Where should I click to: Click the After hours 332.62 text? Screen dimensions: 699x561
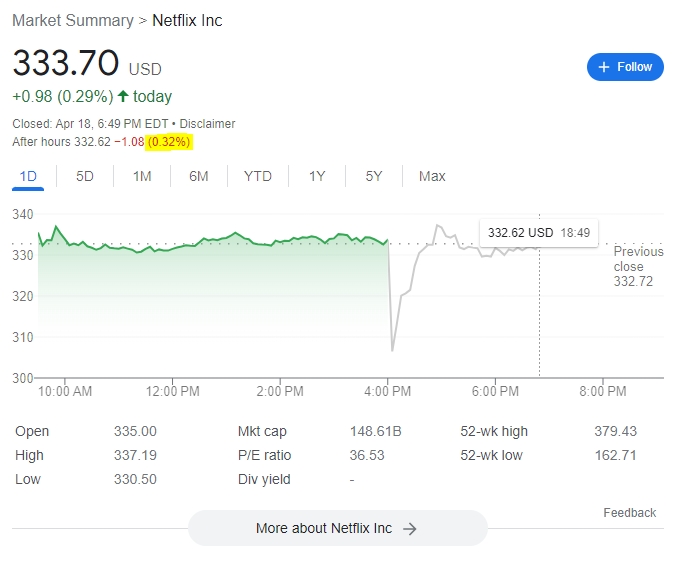tap(61, 142)
